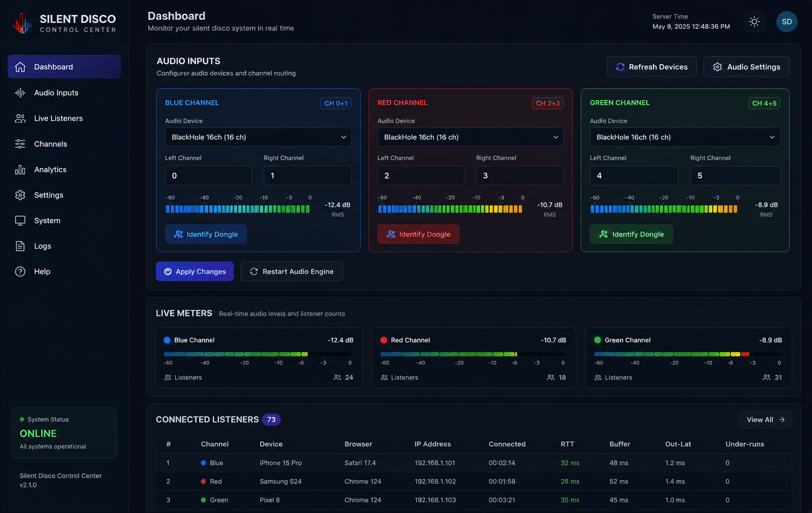Open Blue Channel Audio Device dropdown
The image size is (812, 513).
click(258, 137)
